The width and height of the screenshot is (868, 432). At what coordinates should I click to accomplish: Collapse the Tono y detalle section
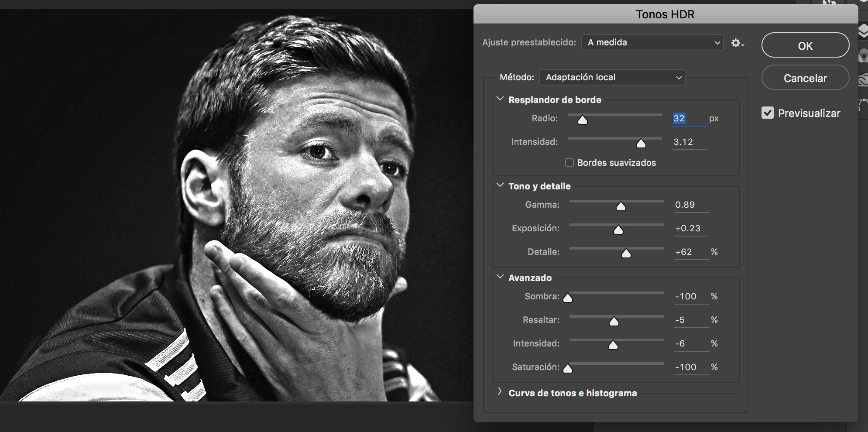(x=500, y=185)
